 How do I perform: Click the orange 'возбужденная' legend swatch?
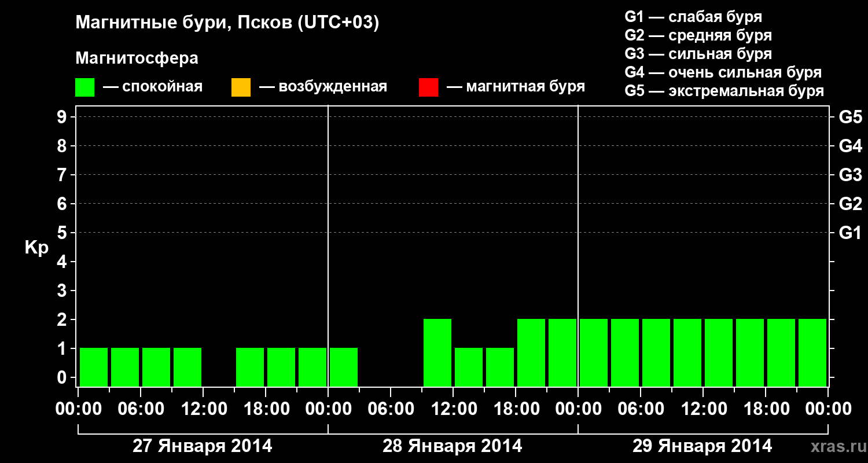click(x=241, y=87)
